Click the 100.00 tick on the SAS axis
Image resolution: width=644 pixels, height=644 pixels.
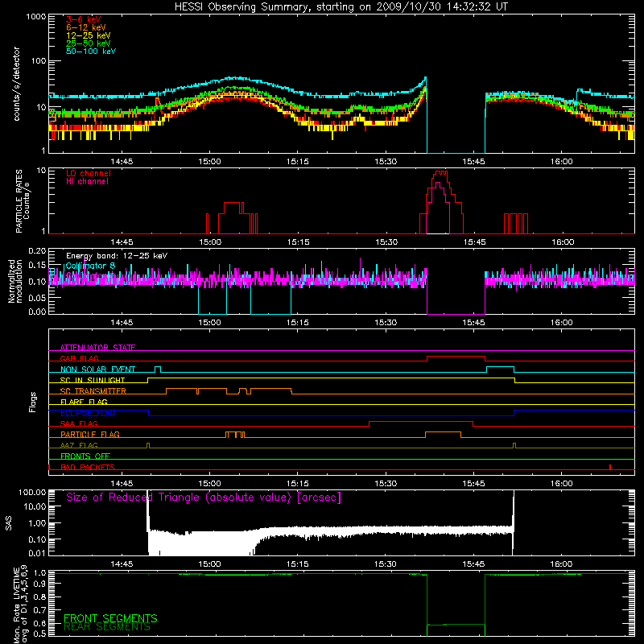pos(32,492)
